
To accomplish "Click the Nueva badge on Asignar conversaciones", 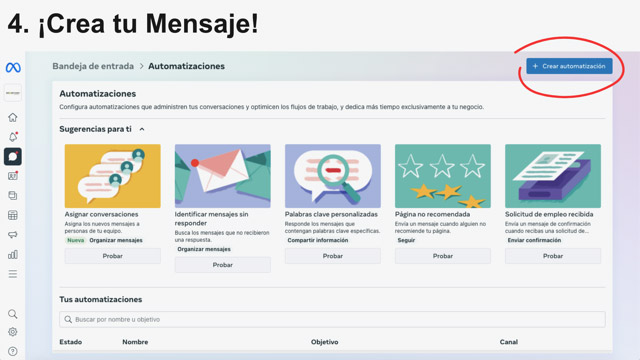I will [x=76, y=240].
